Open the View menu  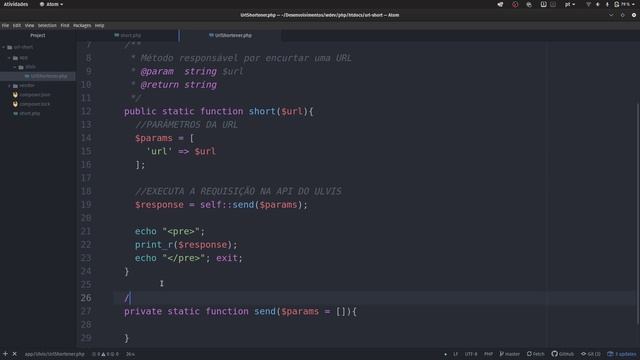pos(29,25)
